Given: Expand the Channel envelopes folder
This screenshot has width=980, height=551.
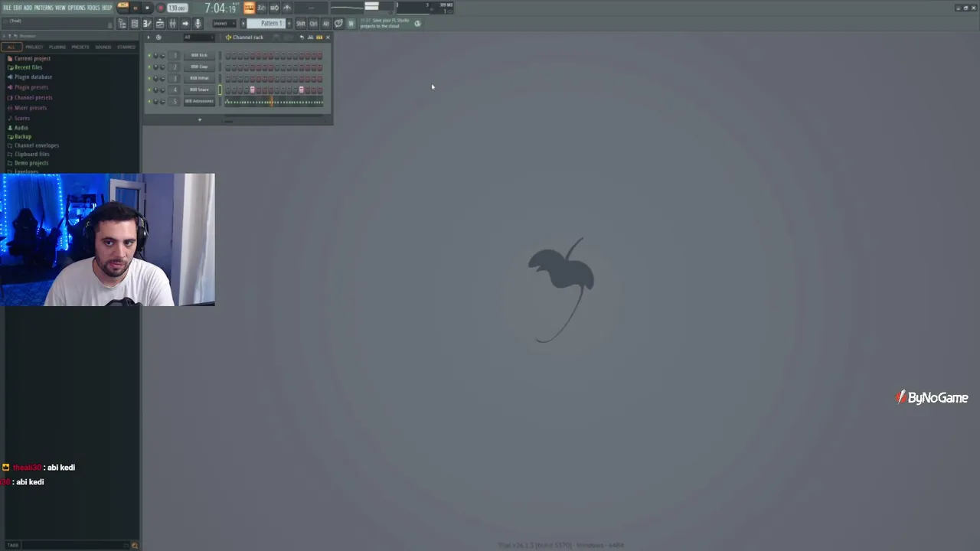Looking at the screenshot, I should coord(36,145).
